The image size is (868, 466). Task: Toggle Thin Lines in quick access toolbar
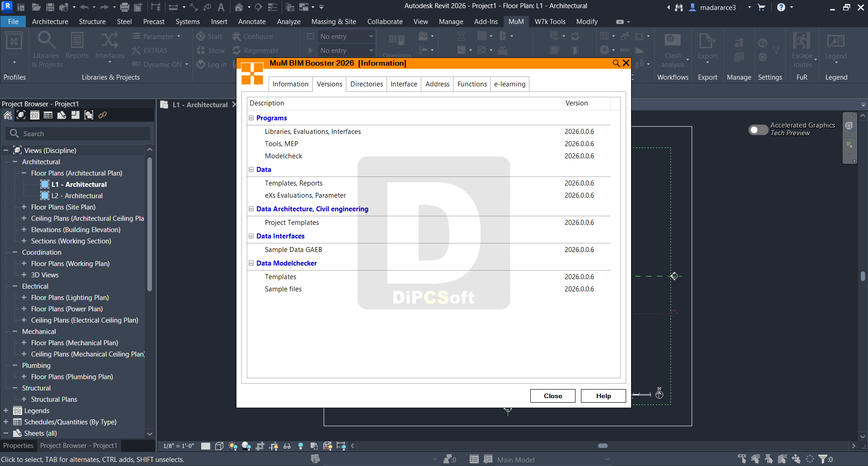(272, 7)
